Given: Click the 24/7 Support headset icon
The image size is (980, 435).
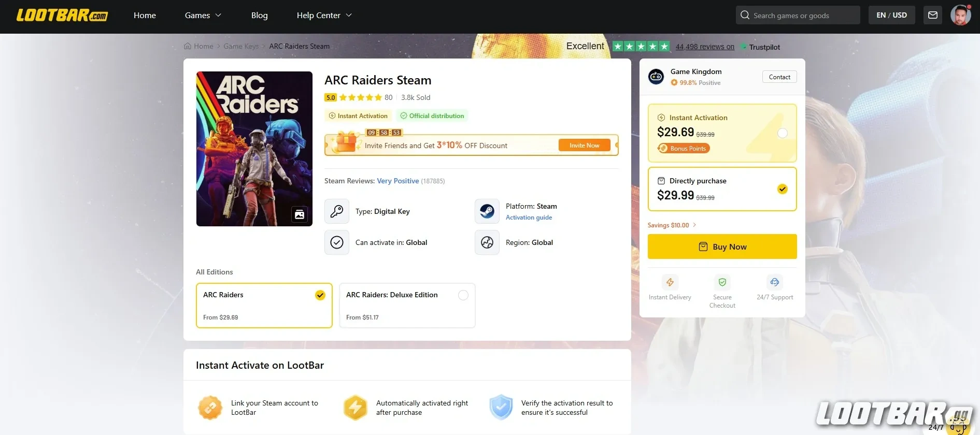Looking at the screenshot, I should (x=775, y=282).
